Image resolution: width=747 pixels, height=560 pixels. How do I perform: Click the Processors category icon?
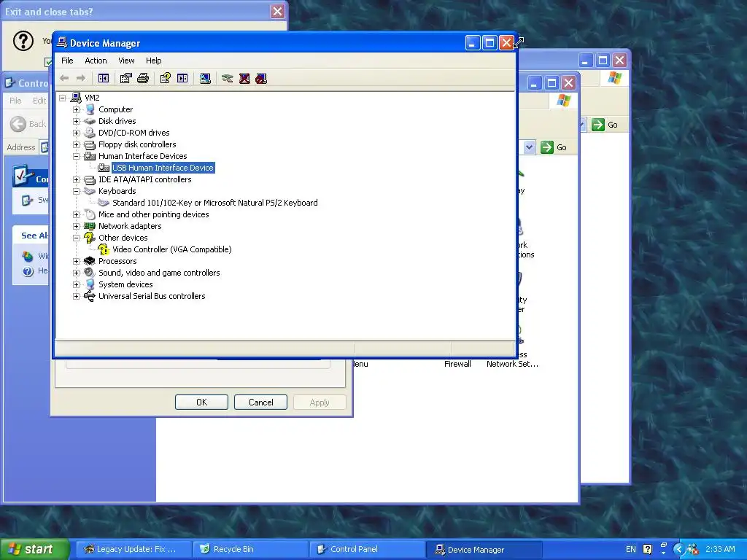click(x=90, y=261)
